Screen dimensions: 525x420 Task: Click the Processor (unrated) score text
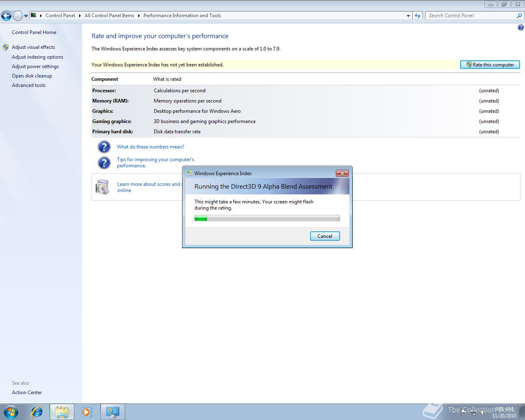489,91
